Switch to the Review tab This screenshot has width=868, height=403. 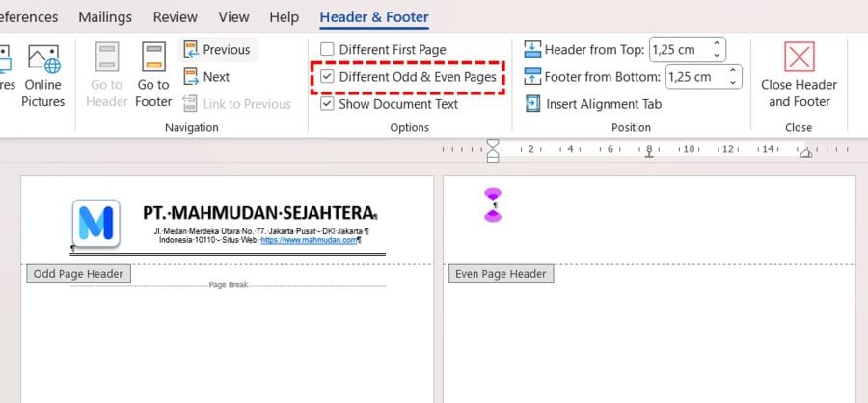pos(174,17)
